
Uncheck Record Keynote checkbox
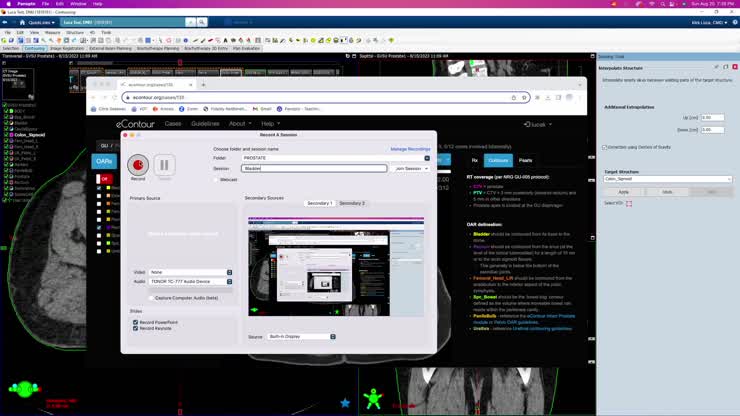click(135, 328)
